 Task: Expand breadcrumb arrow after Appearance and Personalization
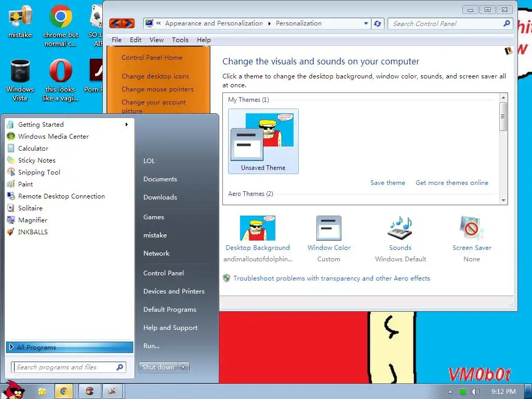click(270, 23)
